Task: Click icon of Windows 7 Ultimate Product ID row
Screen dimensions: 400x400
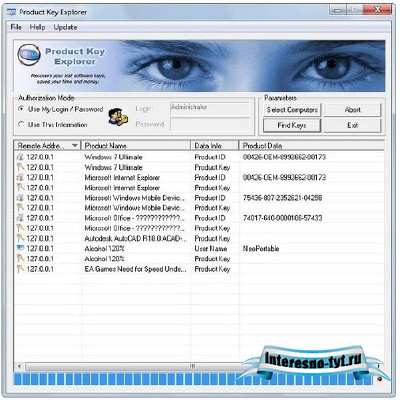Action: (x=20, y=157)
